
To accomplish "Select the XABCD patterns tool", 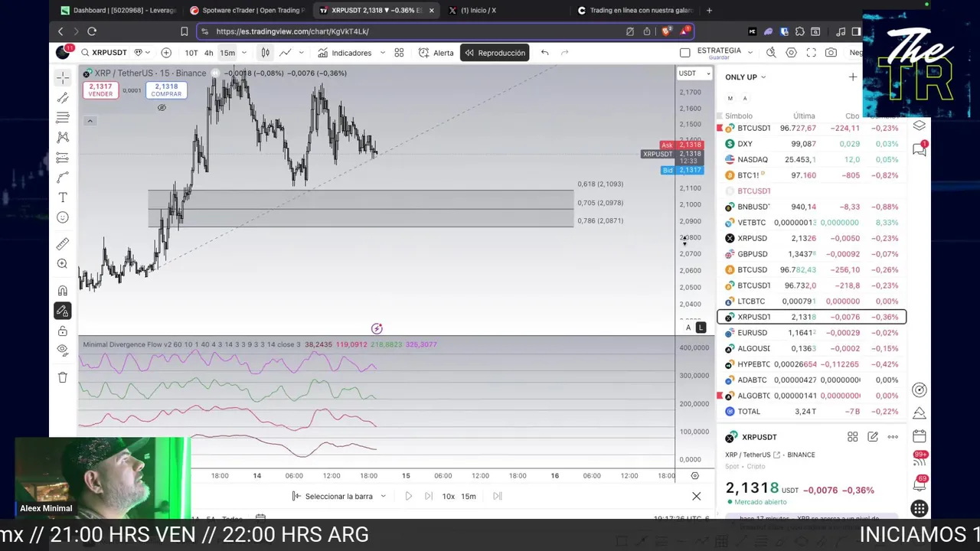I will point(63,138).
